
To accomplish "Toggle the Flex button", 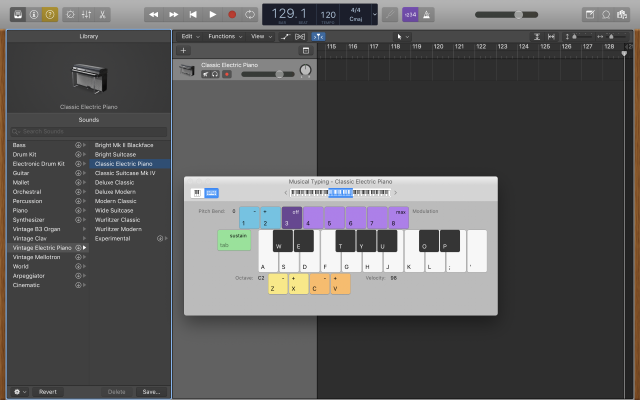I will [300, 37].
